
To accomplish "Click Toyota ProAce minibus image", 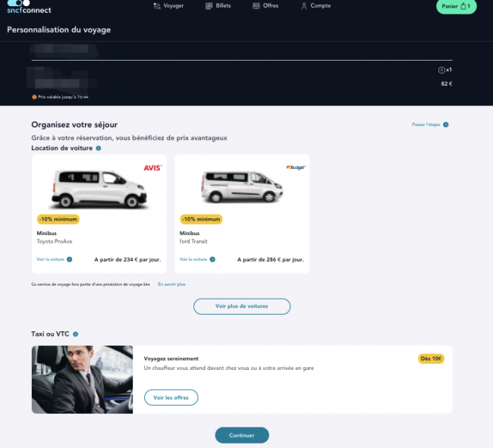I will 99,189.
